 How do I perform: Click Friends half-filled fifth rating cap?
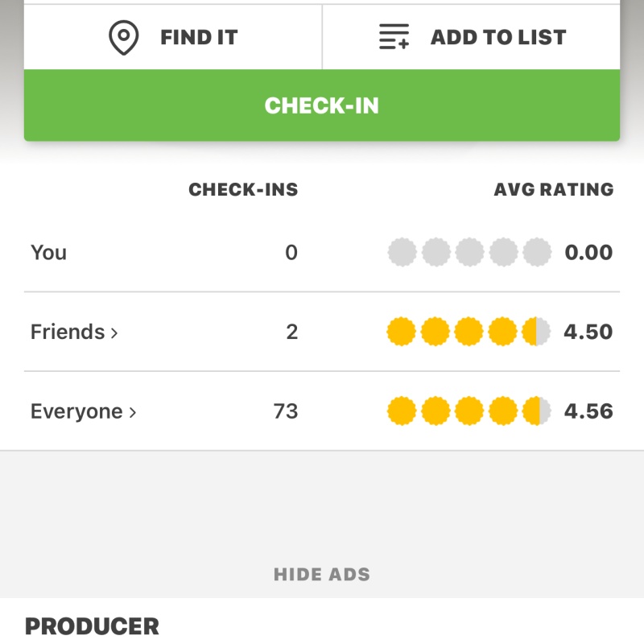(x=536, y=332)
